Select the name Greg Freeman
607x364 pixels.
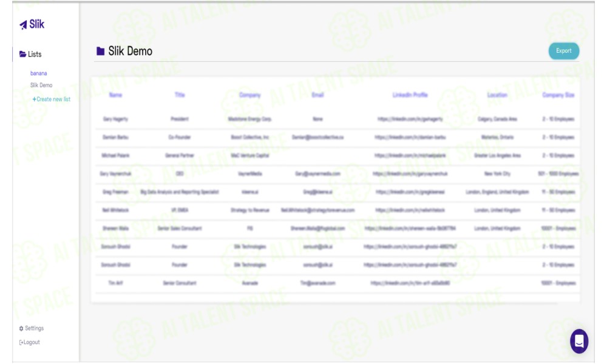[x=115, y=192]
